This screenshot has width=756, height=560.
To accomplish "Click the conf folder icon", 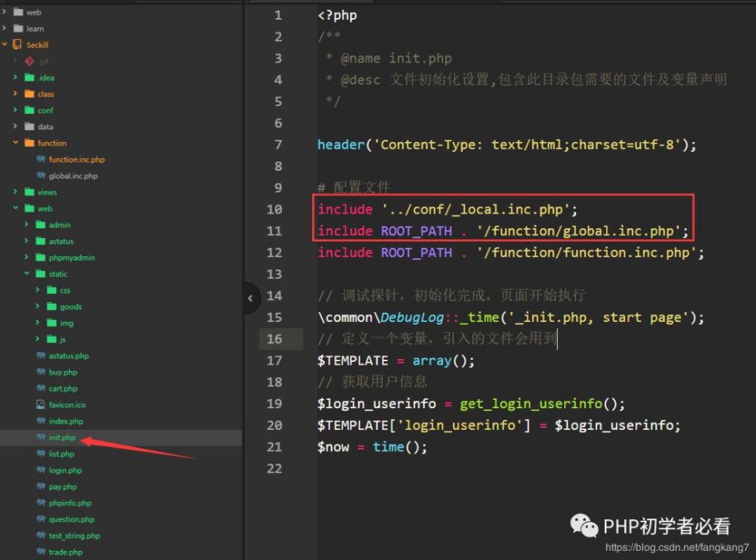I will [x=29, y=110].
